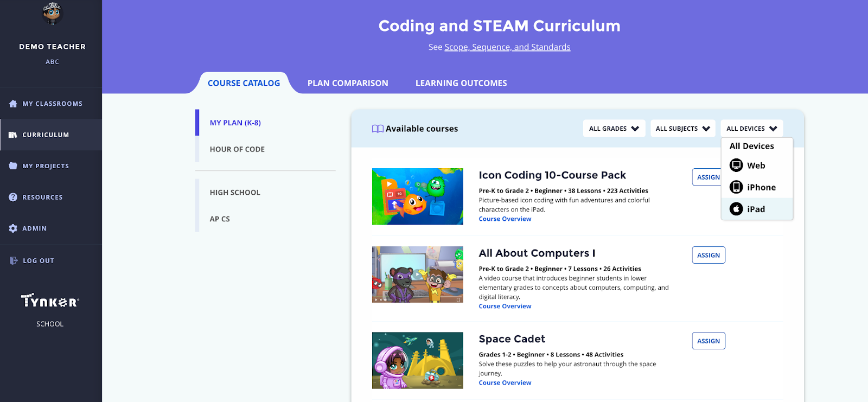Viewport: 868px width, 402px height.
Task: Click the Icon Coding 10-Course Pack title
Action: coord(552,175)
